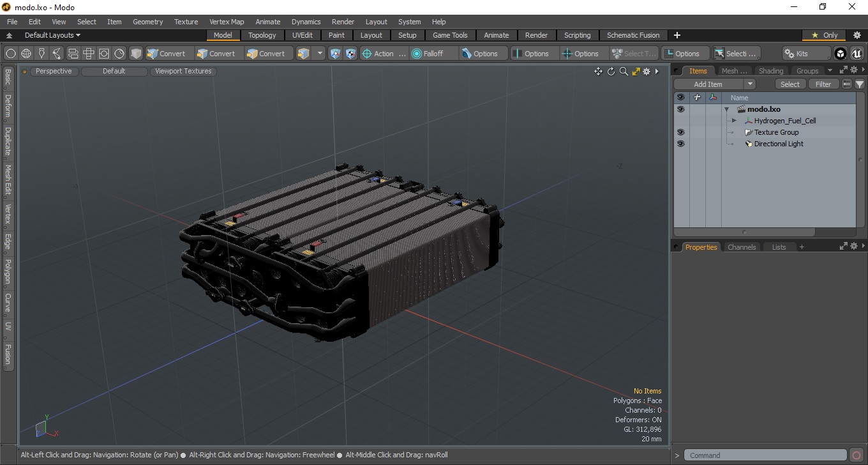Switch to the Channels tab
868x465 pixels.
(742, 247)
